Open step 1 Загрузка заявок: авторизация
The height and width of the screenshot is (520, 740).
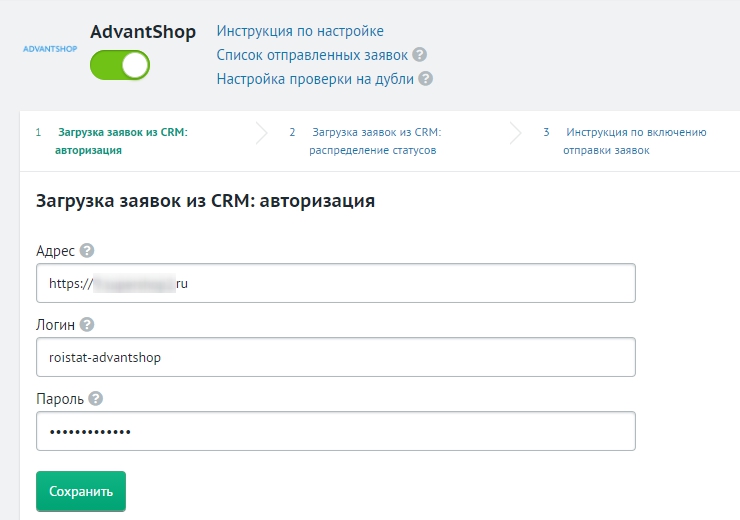122,141
